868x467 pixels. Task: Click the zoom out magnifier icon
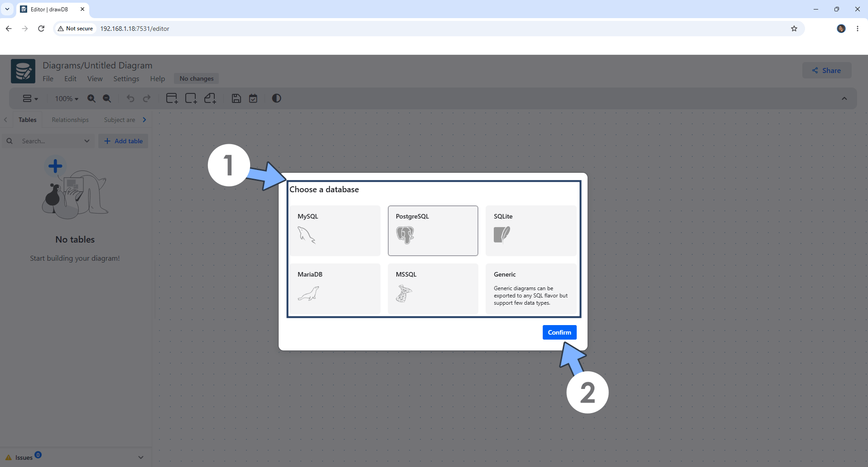(x=107, y=98)
